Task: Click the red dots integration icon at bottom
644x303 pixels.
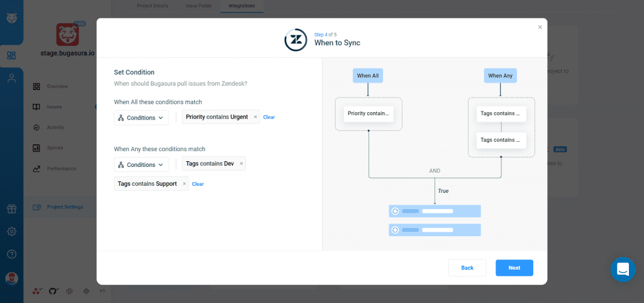Action: pyautogui.click(x=36, y=291)
